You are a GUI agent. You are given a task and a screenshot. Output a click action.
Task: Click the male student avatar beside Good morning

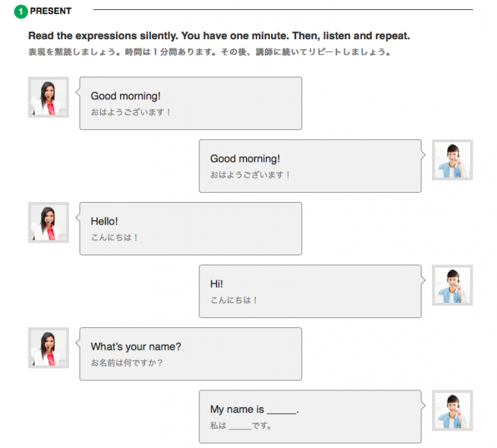pyautogui.click(x=453, y=160)
